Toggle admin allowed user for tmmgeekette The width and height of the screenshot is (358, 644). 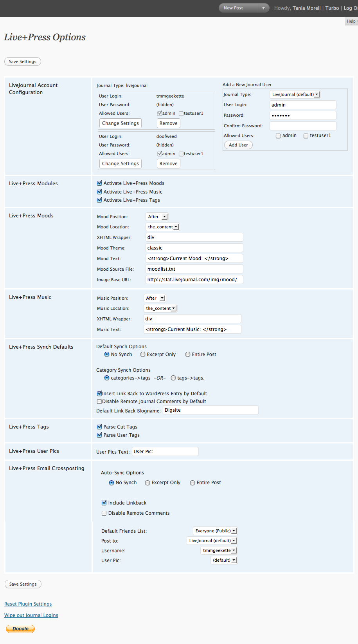[160, 113]
